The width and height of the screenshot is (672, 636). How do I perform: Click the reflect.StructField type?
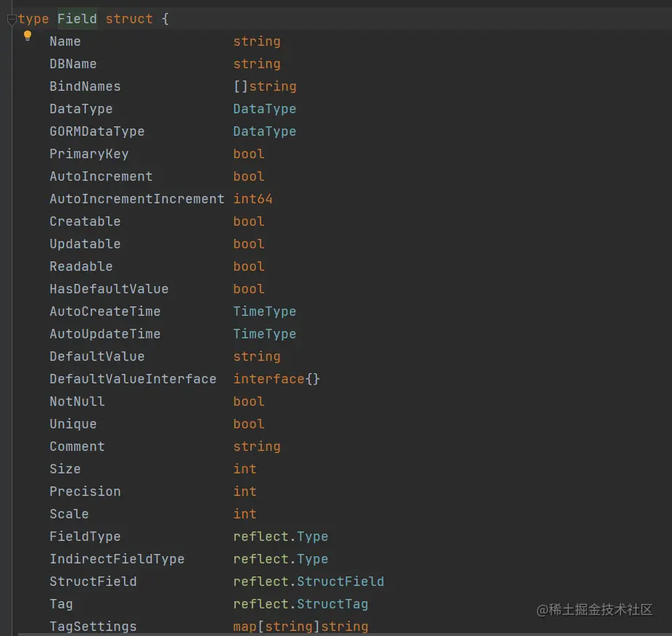coord(308,582)
